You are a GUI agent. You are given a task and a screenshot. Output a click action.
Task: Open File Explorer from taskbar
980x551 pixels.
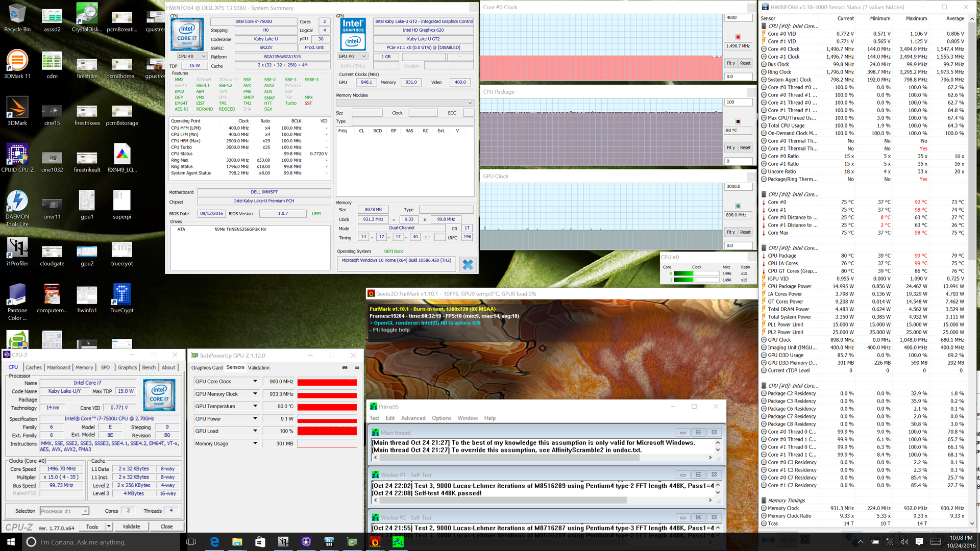(x=237, y=542)
